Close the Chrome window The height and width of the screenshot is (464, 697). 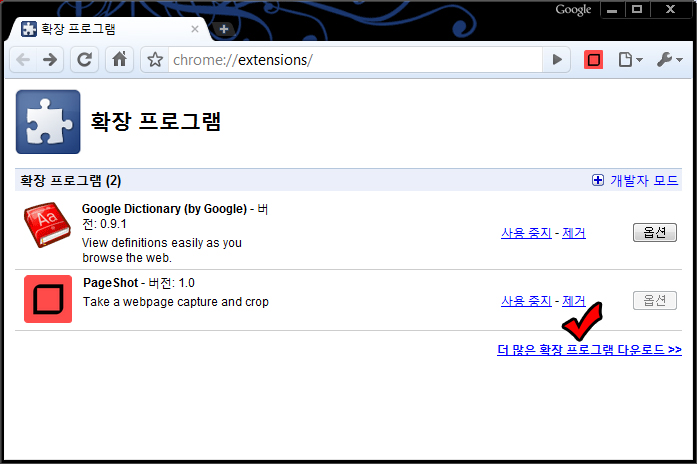tap(670, 9)
